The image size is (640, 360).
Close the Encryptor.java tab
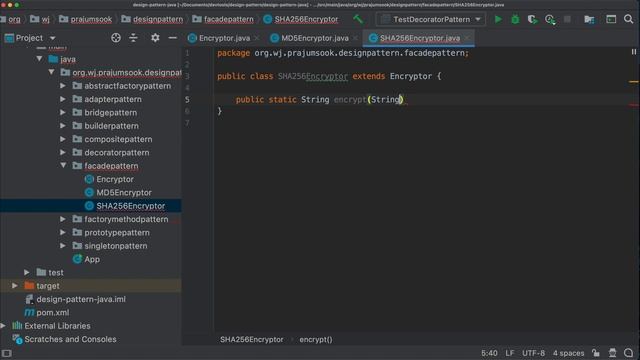click(x=257, y=38)
